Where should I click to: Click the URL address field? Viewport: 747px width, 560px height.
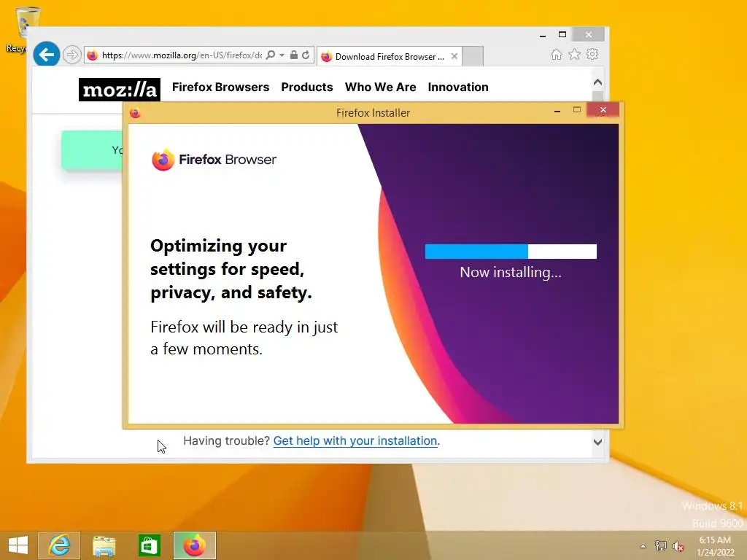[x=182, y=55]
